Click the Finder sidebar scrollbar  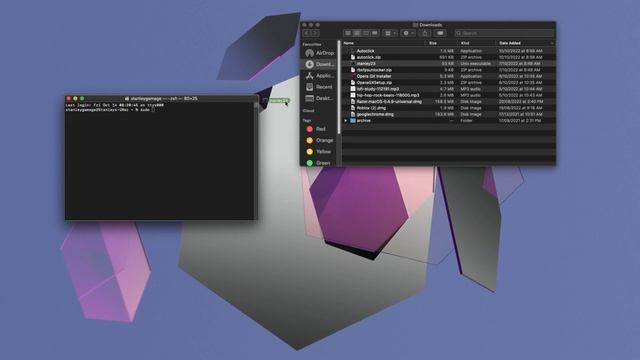339,87
